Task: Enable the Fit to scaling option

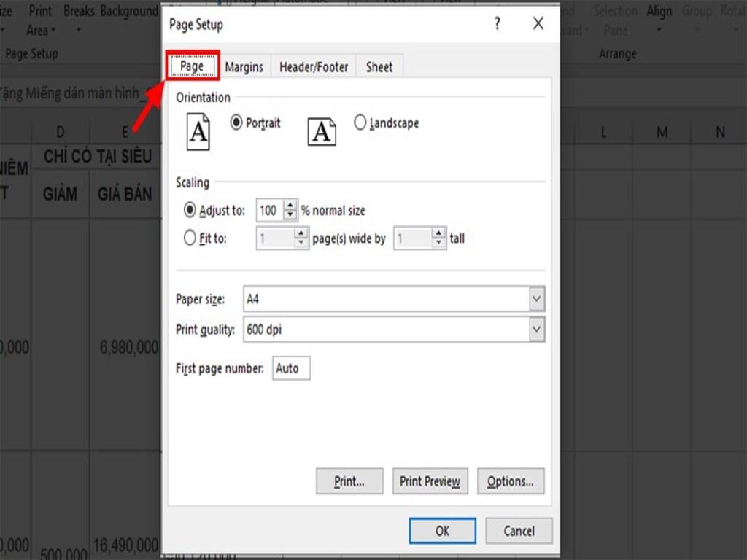Action: (190, 237)
